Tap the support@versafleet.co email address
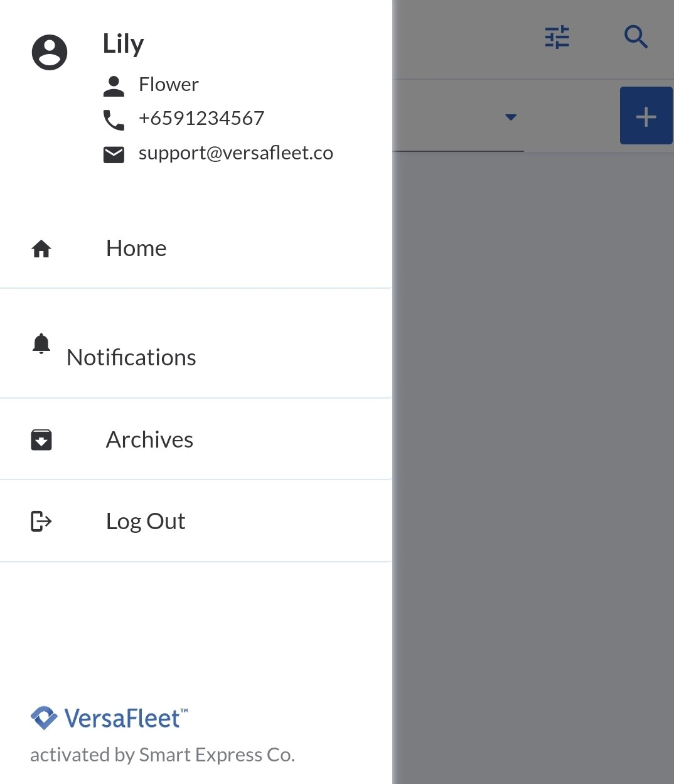 pos(235,153)
